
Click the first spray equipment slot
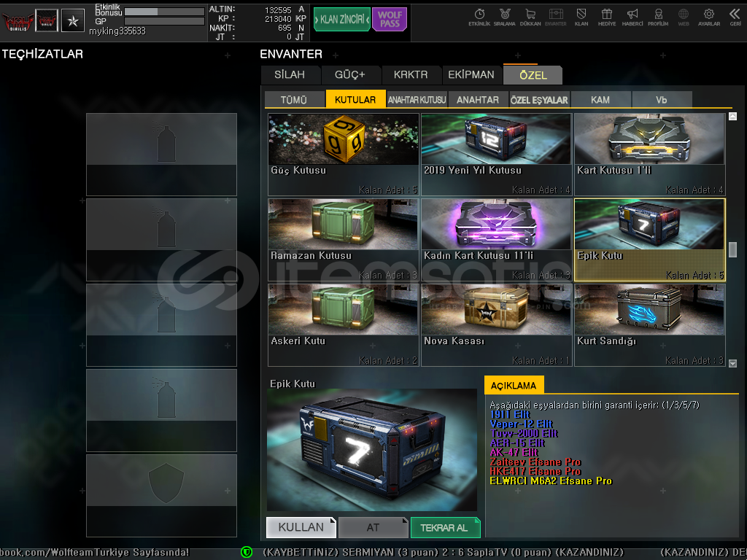click(x=161, y=155)
